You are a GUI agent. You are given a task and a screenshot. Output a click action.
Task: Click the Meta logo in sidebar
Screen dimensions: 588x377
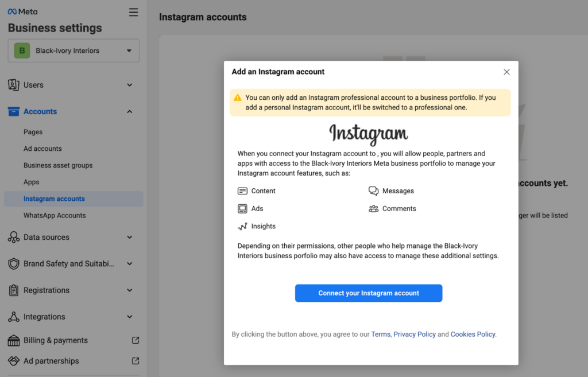point(22,11)
